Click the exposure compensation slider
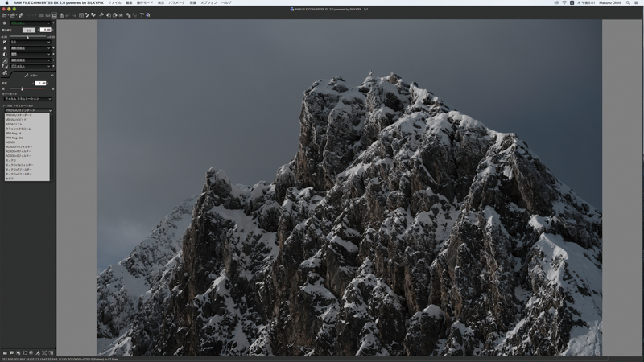The height and width of the screenshot is (362, 644). click(27, 36)
